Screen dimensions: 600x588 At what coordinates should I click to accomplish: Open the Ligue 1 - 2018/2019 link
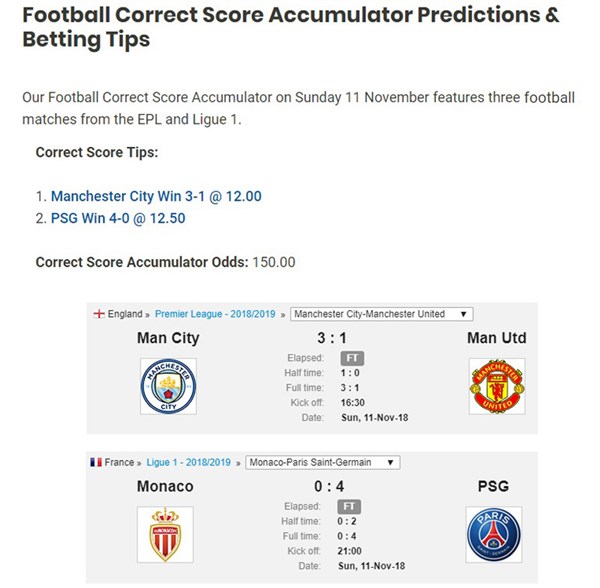(189, 462)
